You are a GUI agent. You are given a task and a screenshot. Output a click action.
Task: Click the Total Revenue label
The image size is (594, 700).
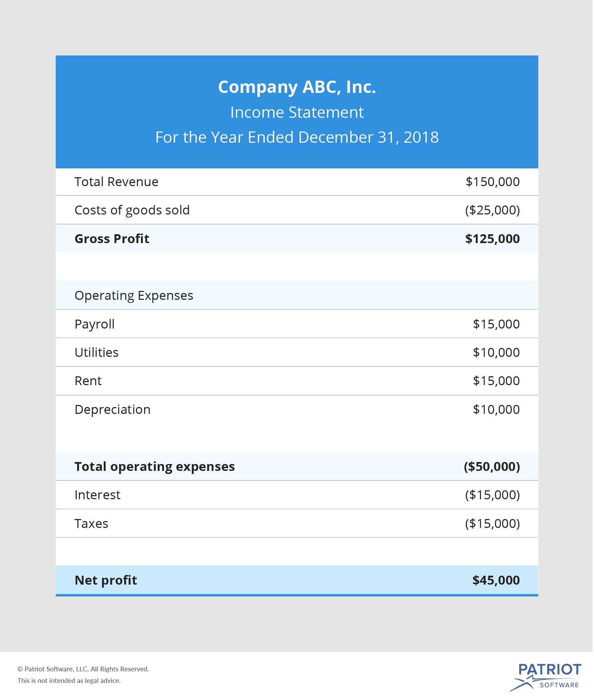(116, 182)
